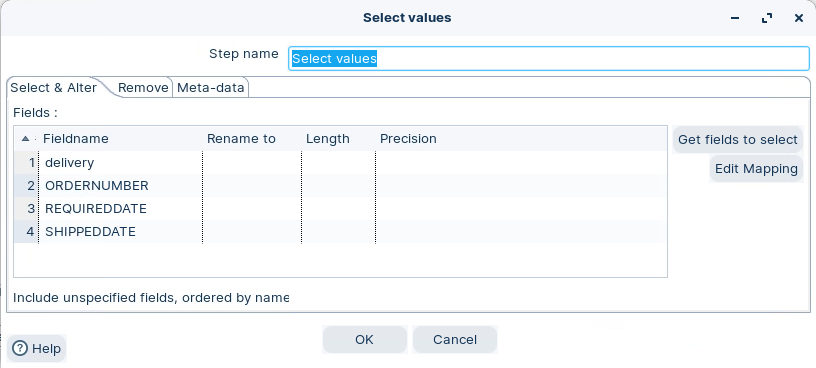Select the Select & Alter tab

click(x=54, y=87)
